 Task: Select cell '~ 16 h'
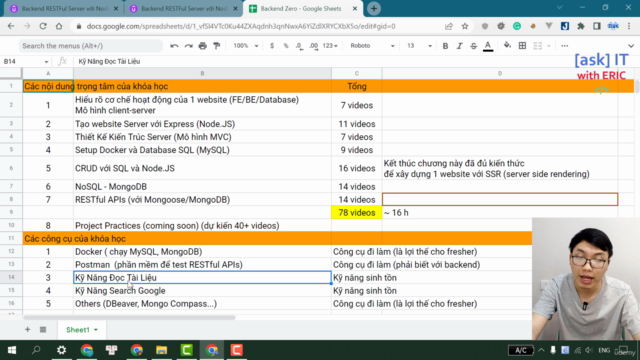click(500, 213)
